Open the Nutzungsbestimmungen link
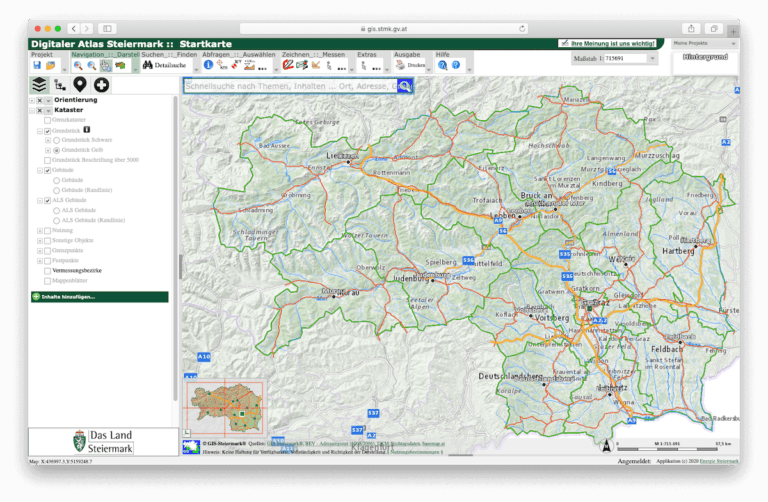The height and width of the screenshot is (502, 768). point(416,452)
